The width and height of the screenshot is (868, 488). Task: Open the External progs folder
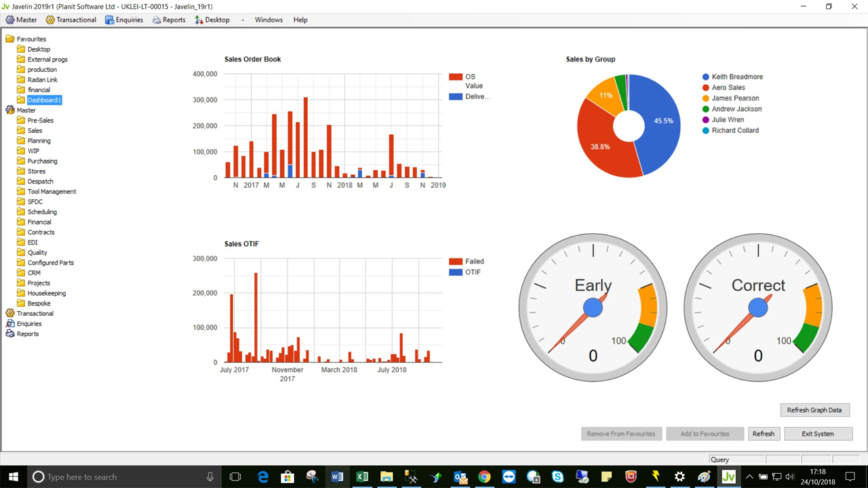tap(47, 60)
